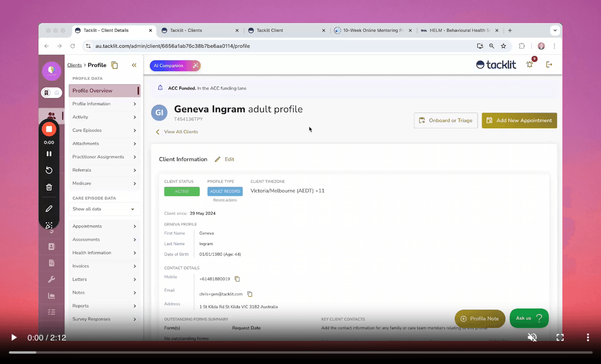
Task: Switch to the HELM - Behavioural Health tab
Action: [x=459, y=30]
